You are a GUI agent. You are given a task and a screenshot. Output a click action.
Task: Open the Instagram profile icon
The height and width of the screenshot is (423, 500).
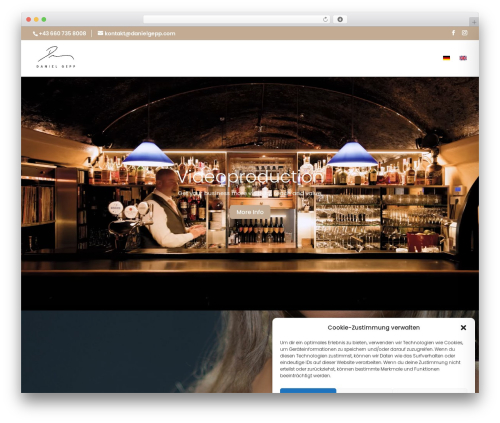coord(465,33)
